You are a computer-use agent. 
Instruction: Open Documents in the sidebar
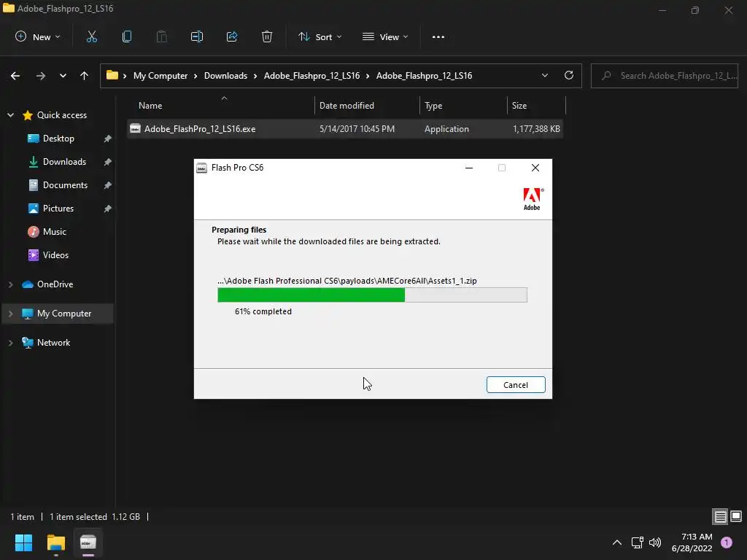tap(65, 184)
